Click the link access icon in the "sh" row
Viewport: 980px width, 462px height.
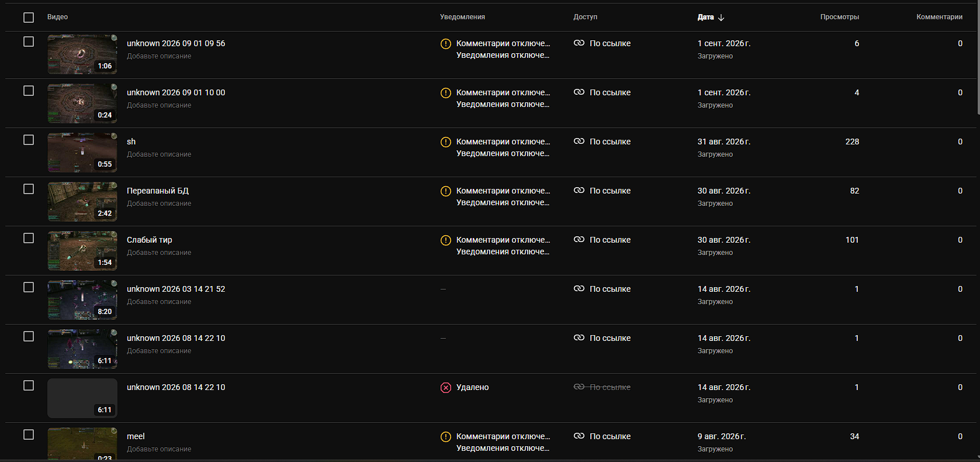(579, 142)
